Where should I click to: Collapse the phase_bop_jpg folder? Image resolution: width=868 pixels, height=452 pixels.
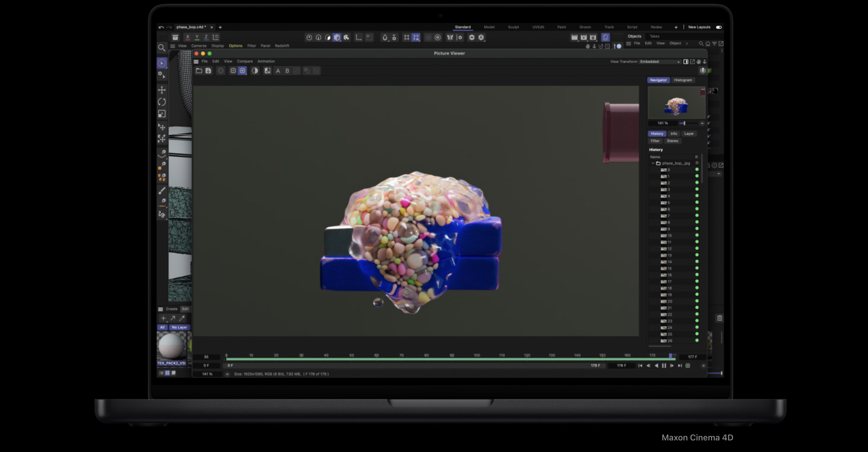tap(653, 163)
